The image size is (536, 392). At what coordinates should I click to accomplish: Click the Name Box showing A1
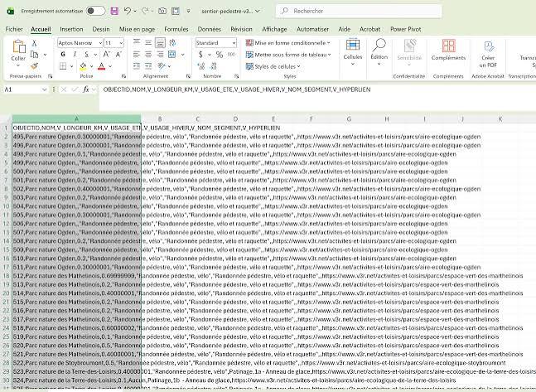pyautogui.click(x=26, y=90)
